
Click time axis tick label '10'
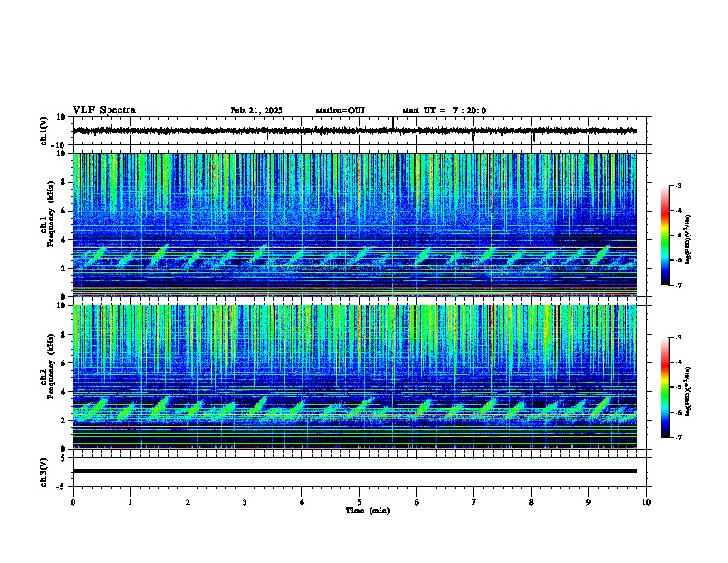click(x=646, y=502)
